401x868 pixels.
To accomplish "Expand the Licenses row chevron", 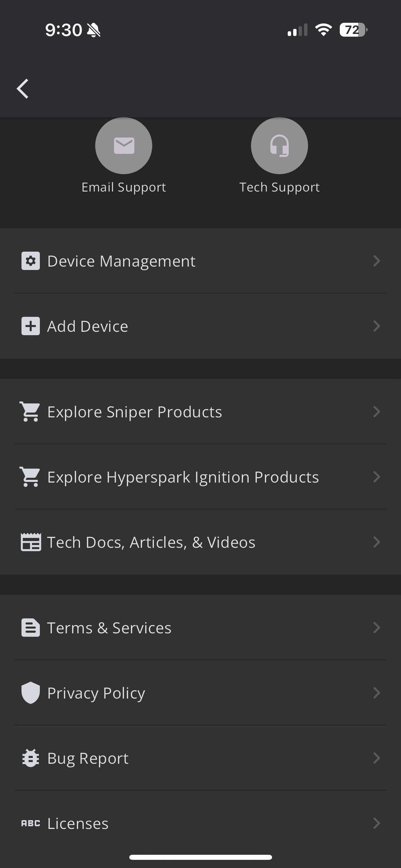I will (x=376, y=823).
